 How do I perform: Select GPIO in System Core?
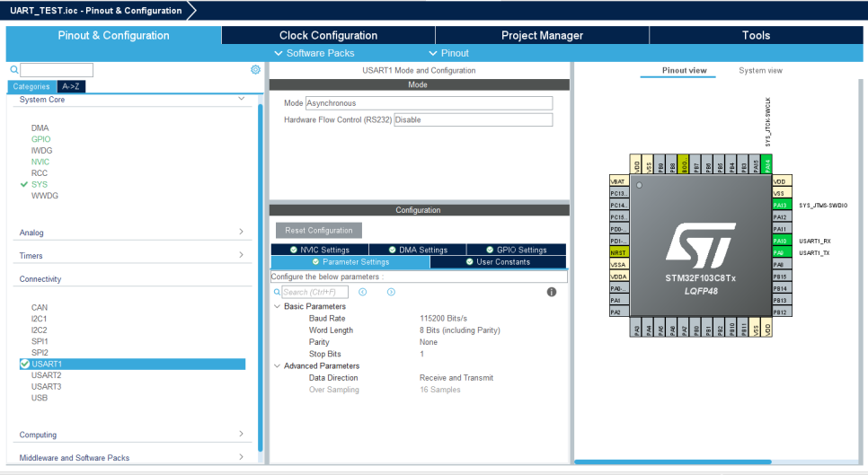pos(41,139)
